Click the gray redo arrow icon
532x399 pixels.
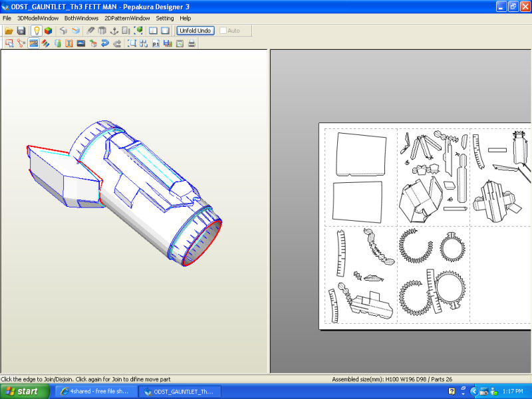[x=117, y=43]
